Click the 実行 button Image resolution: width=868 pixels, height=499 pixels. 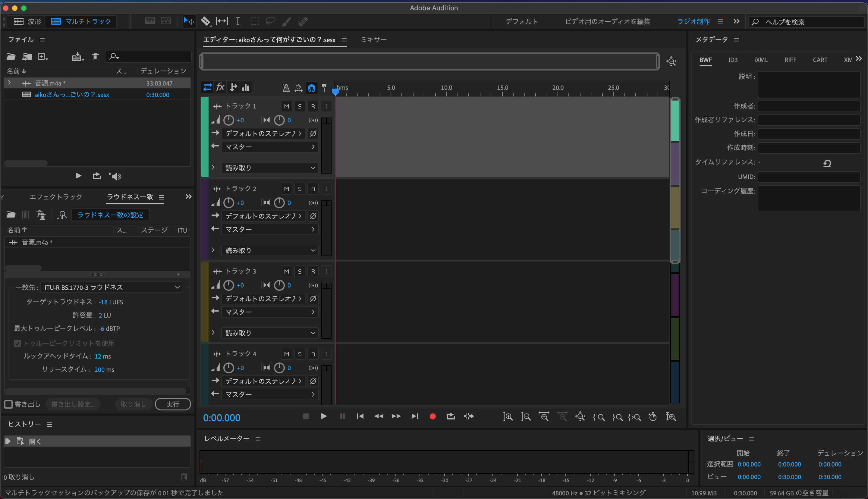pos(173,404)
